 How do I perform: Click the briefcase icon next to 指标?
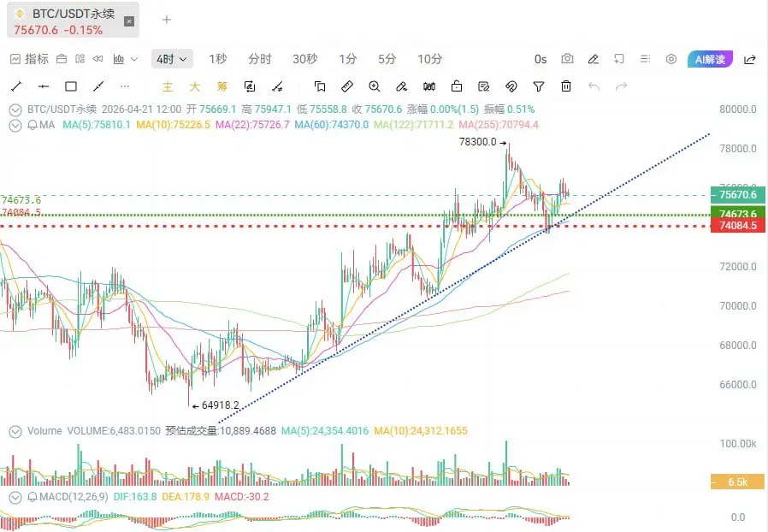tap(62, 59)
